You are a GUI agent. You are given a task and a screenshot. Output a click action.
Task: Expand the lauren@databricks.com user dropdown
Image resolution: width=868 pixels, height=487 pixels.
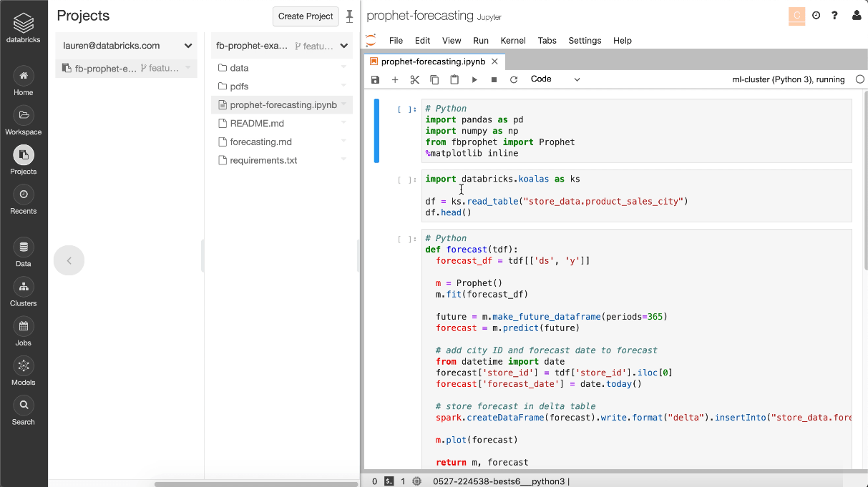pyautogui.click(x=188, y=46)
